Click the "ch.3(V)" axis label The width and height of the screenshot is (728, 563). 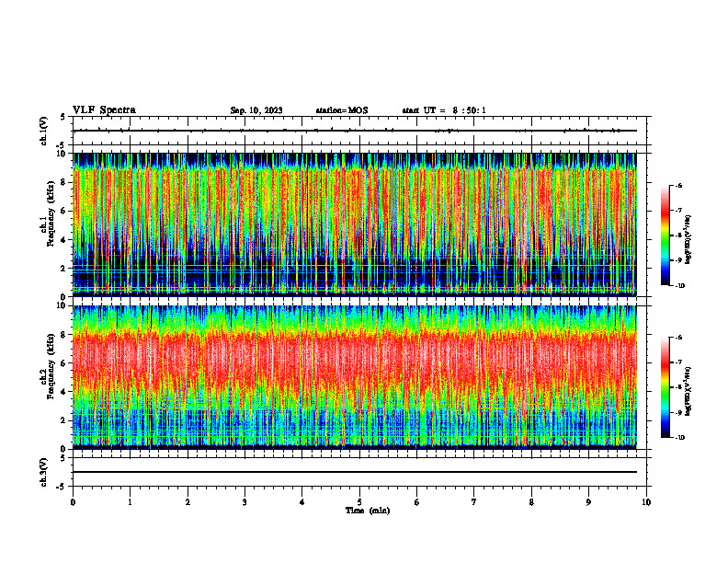click(44, 473)
